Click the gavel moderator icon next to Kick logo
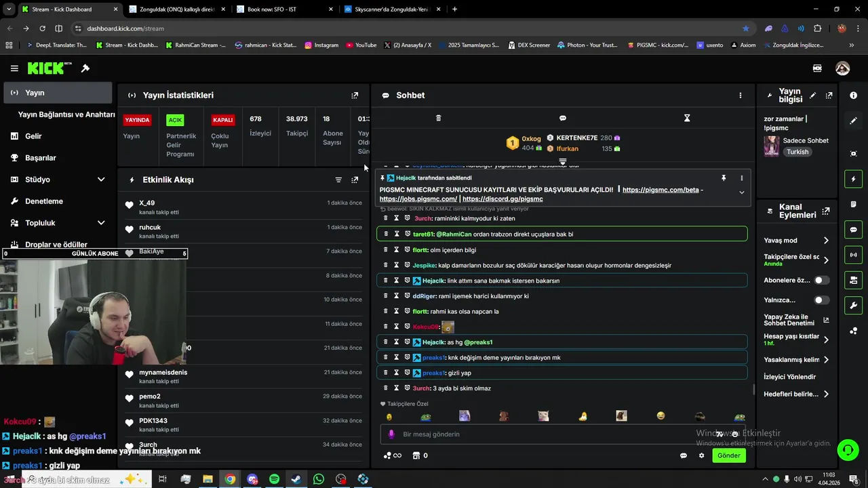Viewport: 868px width, 488px height. (85, 68)
